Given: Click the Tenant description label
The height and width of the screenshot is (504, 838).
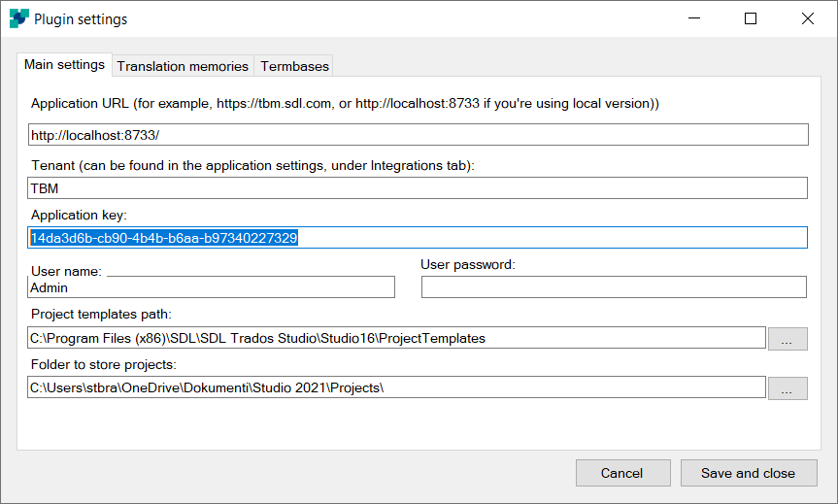Looking at the screenshot, I should pyautogui.click(x=252, y=166).
